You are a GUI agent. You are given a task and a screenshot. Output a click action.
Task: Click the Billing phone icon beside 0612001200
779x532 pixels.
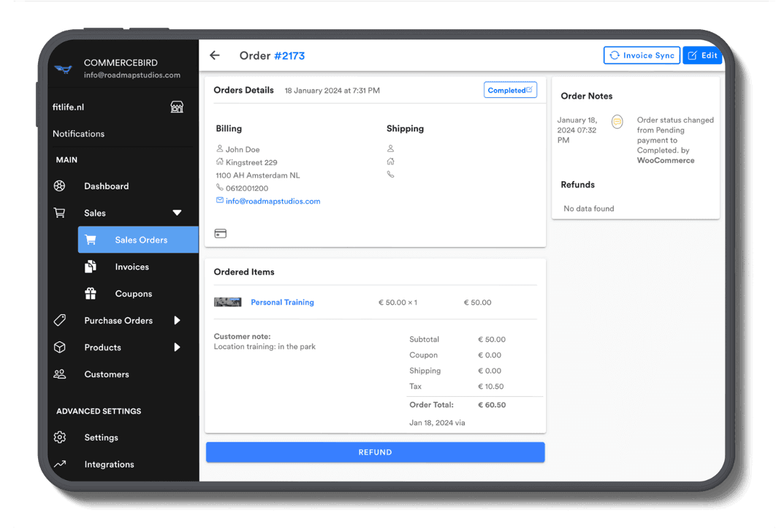[219, 187]
